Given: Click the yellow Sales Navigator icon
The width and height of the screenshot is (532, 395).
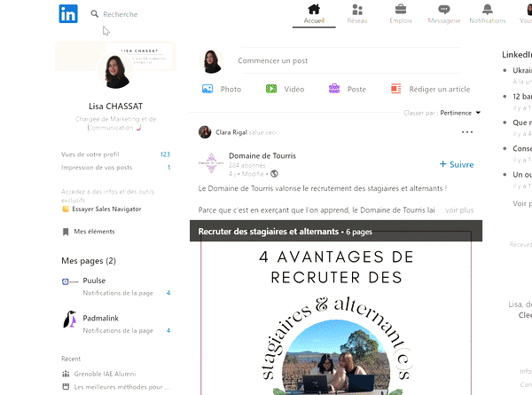Looking at the screenshot, I should pos(66,209).
